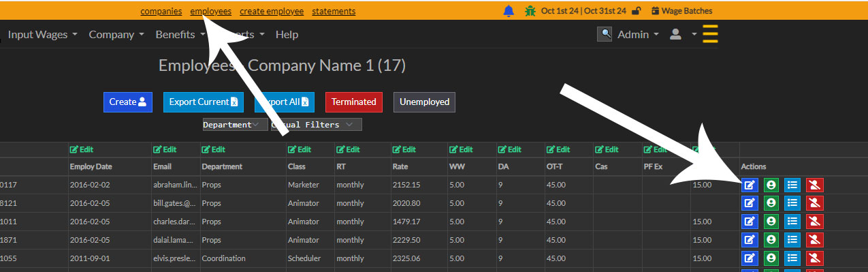Click the user profile silhouette icon
The height and width of the screenshot is (272, 868).
click(x=675, y=34)
